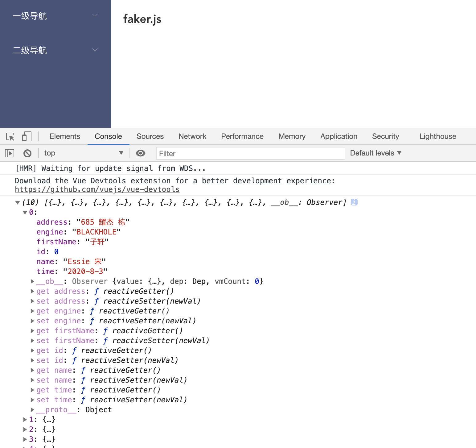Expand the __proto__ Object entry

point(32,409)
